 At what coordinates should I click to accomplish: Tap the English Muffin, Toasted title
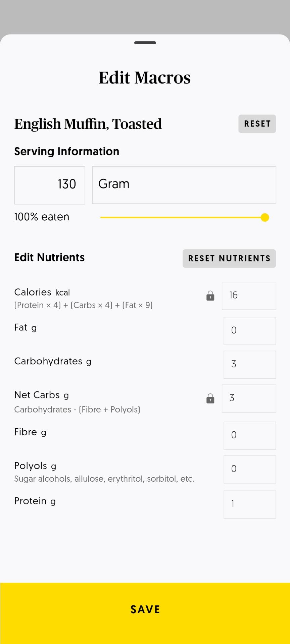tap(88, 124)
